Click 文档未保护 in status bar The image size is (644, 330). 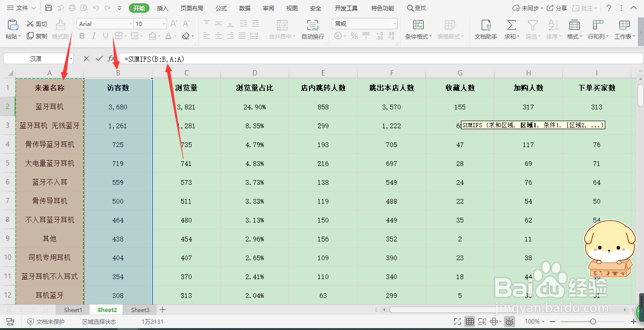pyautogui.click(x=46, y=322)
